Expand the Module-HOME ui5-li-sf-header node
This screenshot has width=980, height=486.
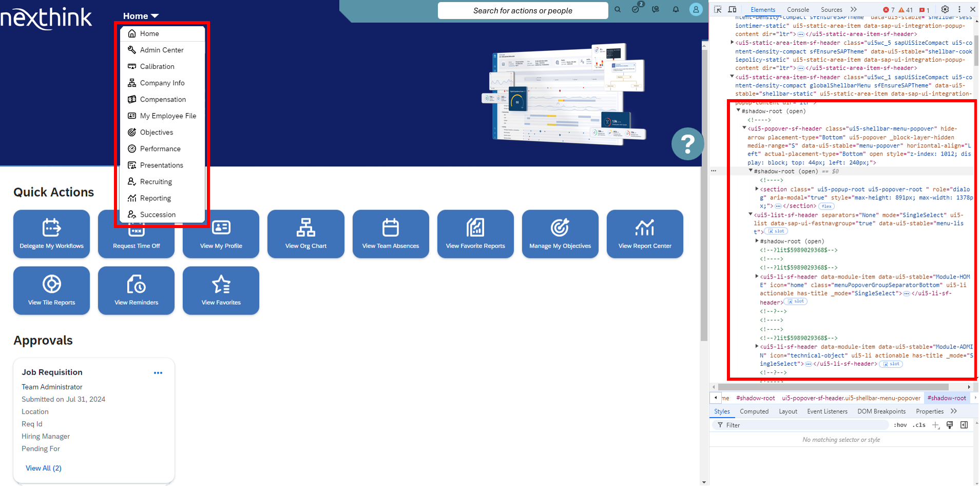coord(757,276)
